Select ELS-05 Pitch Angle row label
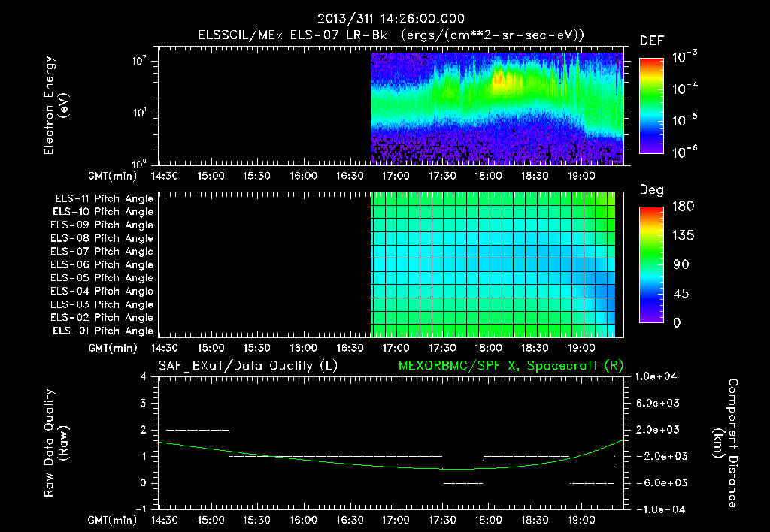Screen dimensions: 770x532 pos(102,278)
